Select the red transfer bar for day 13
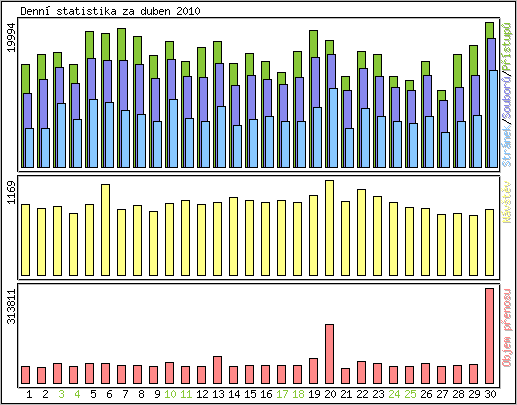 [x=217, y=370]
